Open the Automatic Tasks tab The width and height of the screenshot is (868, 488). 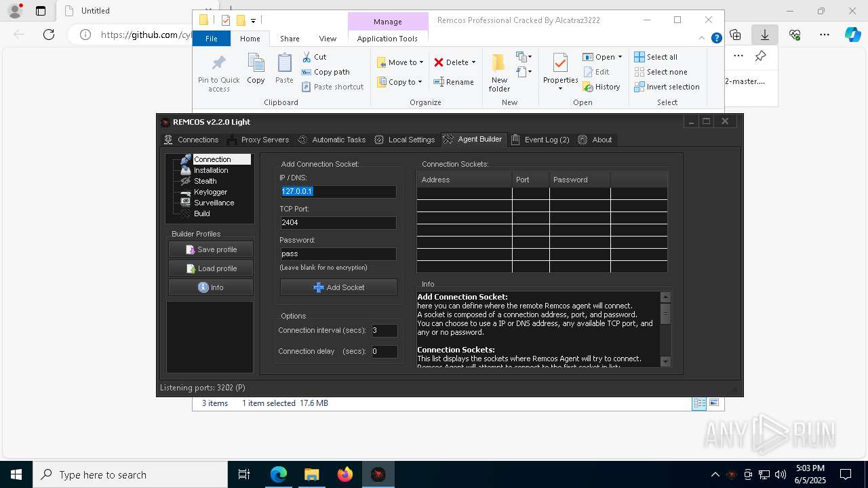click(332, 140)
